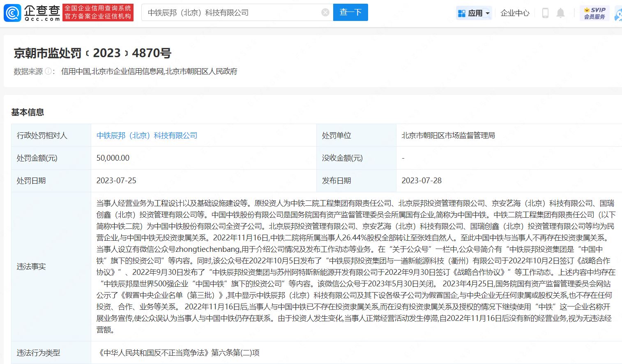The image size is (622, 364).
Task: Click the 违法行为类型 label cell
Action: [x=51, y=352]
